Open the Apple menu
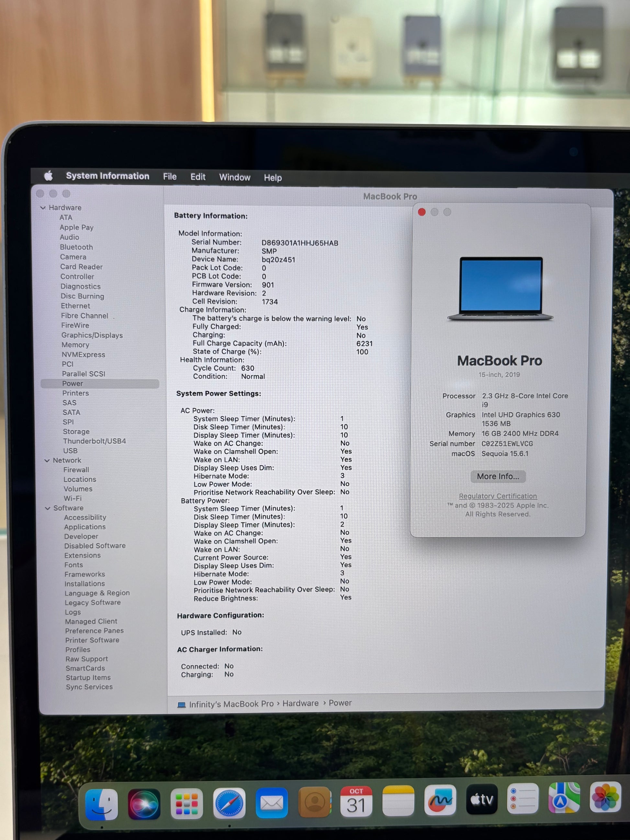This screenshot has width=630, height=840. 49,175
